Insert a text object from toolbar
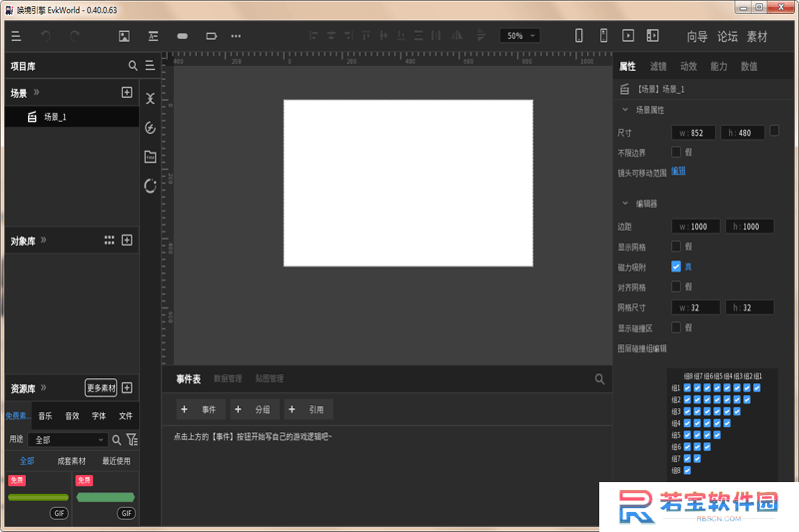 (153, 36)
